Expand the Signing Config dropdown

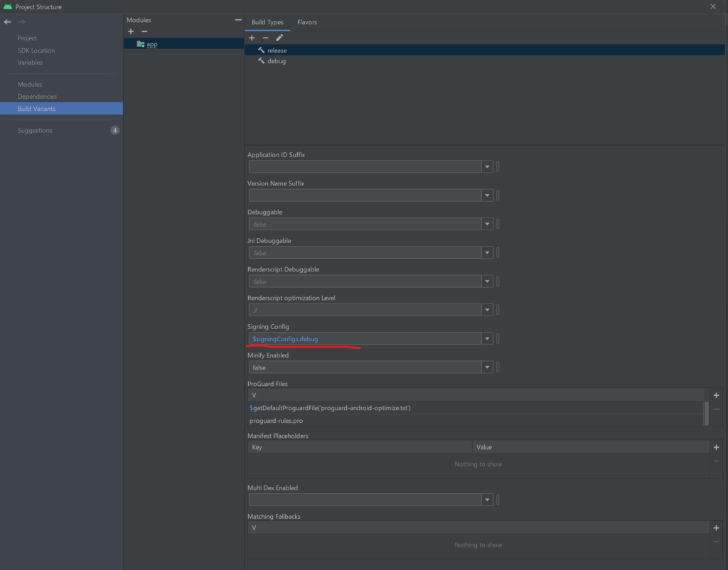(487, 339)
